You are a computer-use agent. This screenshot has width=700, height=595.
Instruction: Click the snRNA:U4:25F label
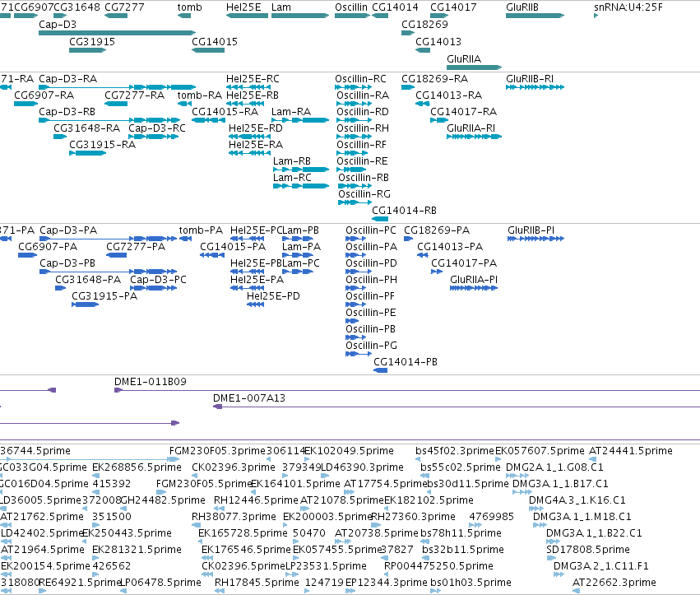click(628, 7)
